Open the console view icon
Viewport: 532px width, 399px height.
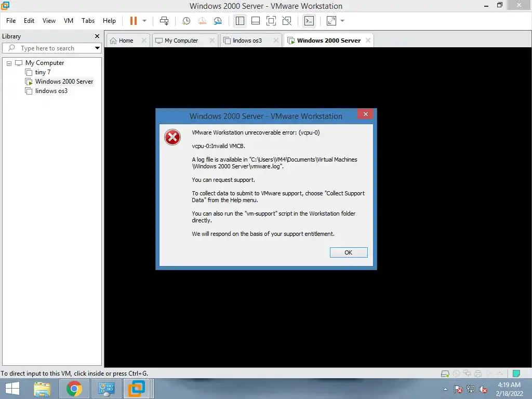point(309,21)
